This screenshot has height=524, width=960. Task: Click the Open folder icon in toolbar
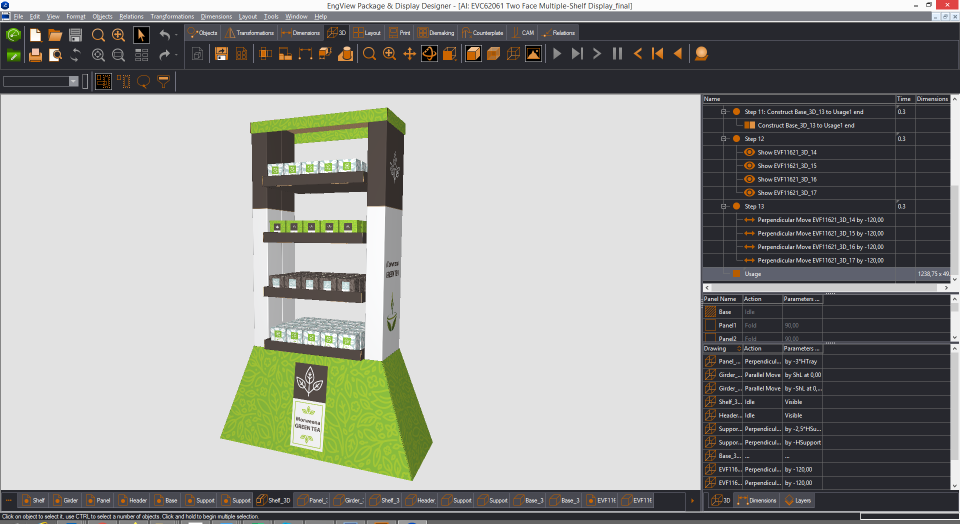[56, 34]
